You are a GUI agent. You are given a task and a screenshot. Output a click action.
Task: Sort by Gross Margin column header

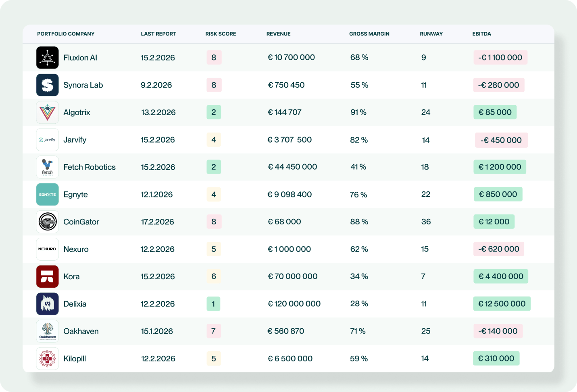coord(369,34)
